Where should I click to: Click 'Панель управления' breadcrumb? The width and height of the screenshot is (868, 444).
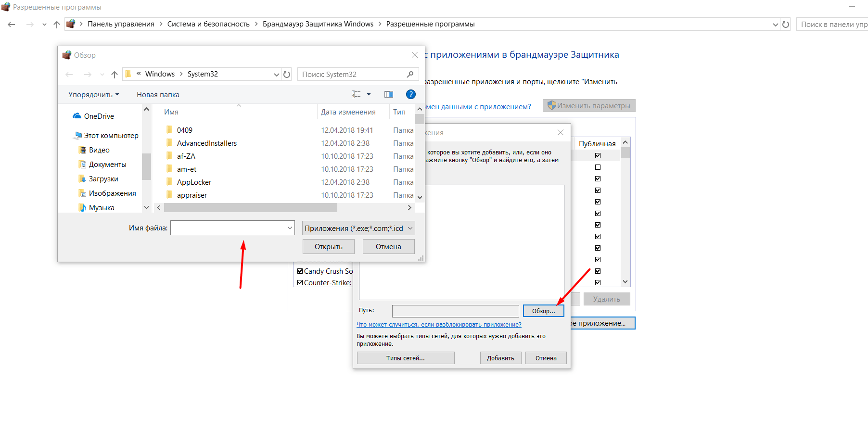tap(121, 24)
